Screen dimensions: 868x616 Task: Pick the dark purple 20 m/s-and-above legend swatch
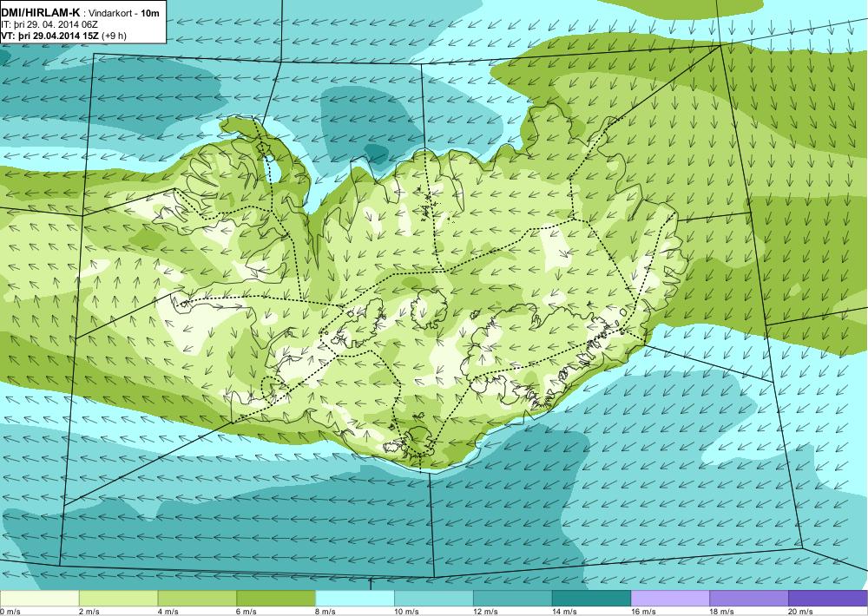tap(827, 599)
